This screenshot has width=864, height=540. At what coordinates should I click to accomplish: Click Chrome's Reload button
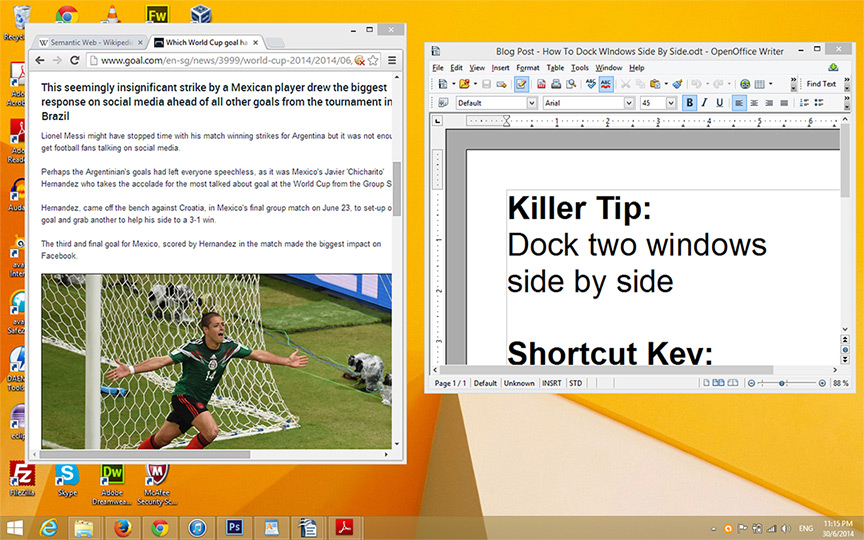[x=74, y=60]
